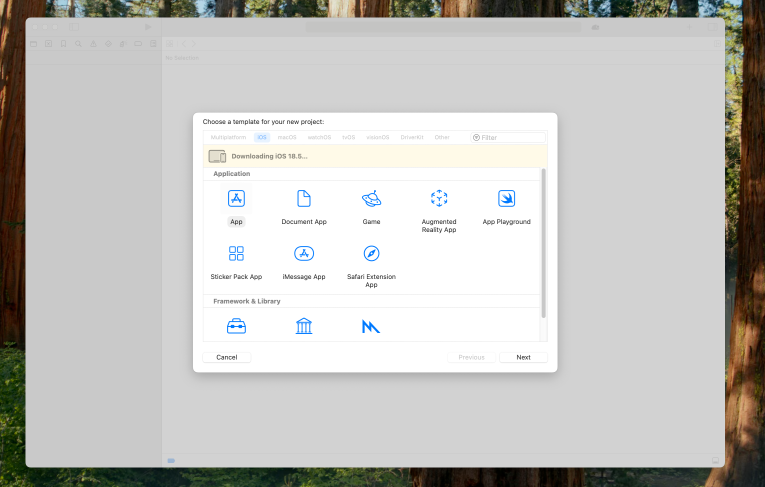Open the watchOS platform tab
Screen dimensions: 765x487
[319, 137]
